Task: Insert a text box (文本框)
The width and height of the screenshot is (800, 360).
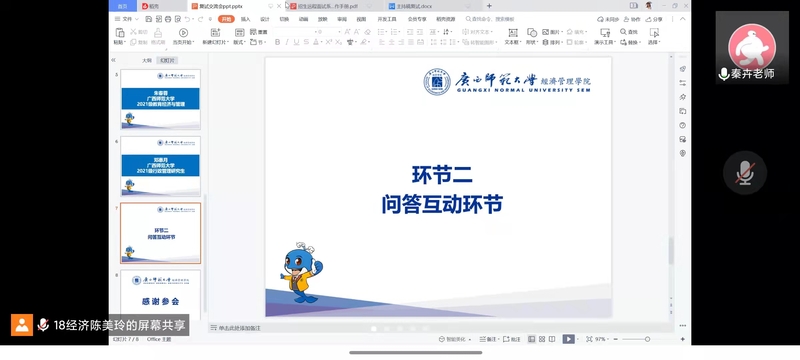Action: point(512,36)
